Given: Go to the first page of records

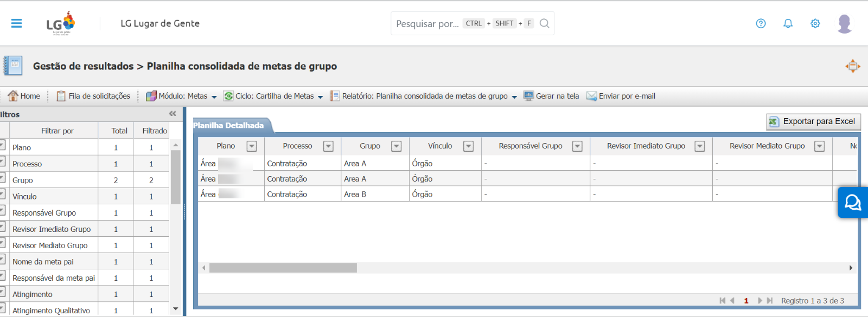Looking at the screenshot, I should pos(722,301).
